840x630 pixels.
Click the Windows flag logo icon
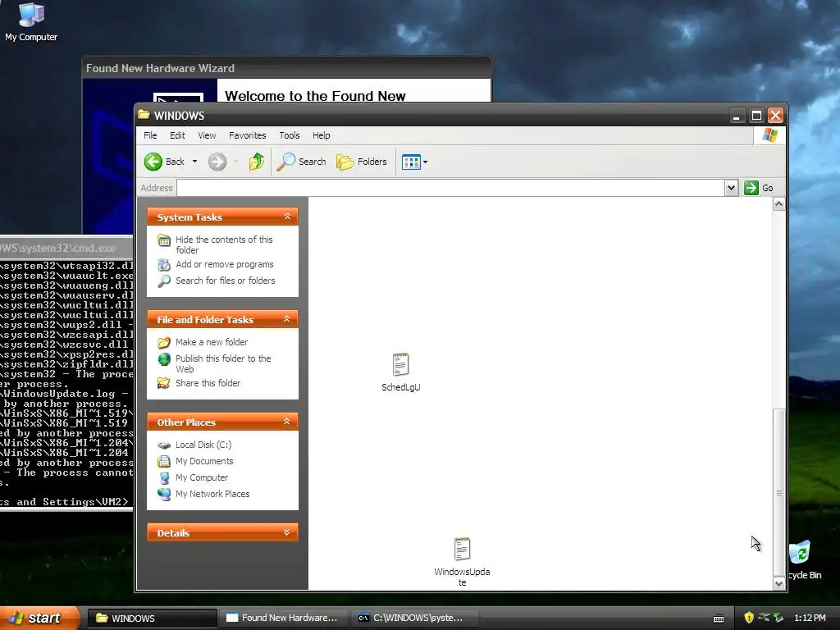click(x=769, y=135)
